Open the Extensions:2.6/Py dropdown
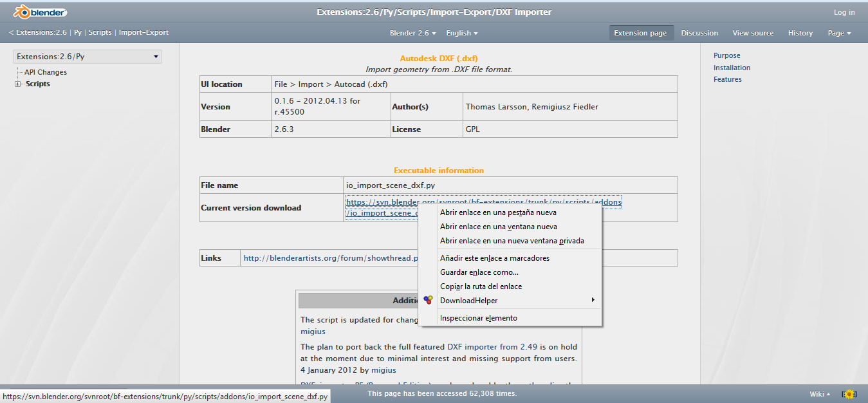Screen dimensions: 868x403 click(x=88, y=57)
